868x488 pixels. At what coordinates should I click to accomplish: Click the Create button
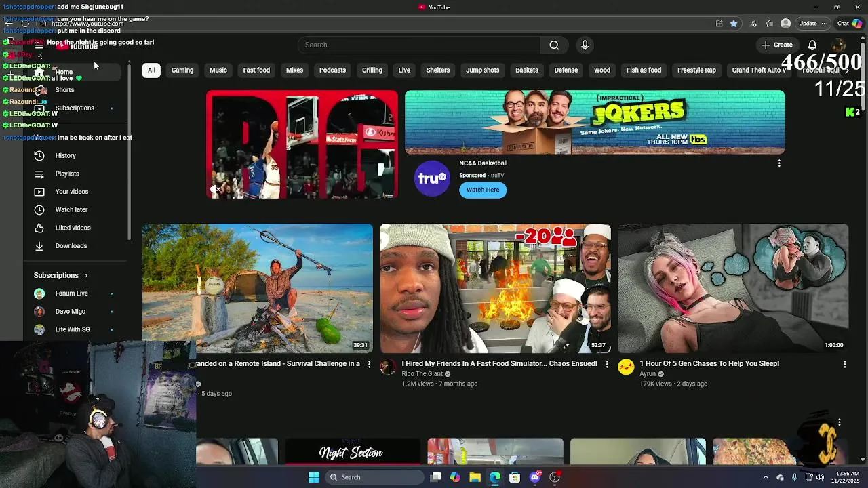(x=776, y=45)
